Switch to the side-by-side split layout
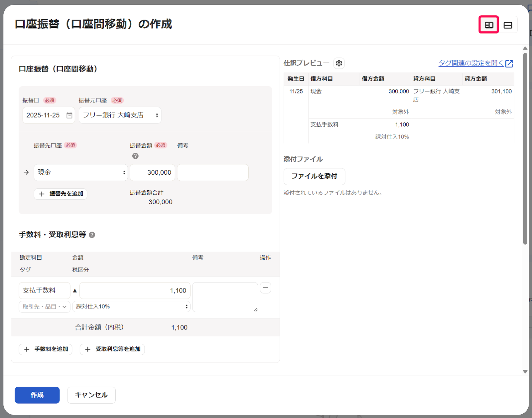This screenshot has height=418, width=532. point(488,25)
